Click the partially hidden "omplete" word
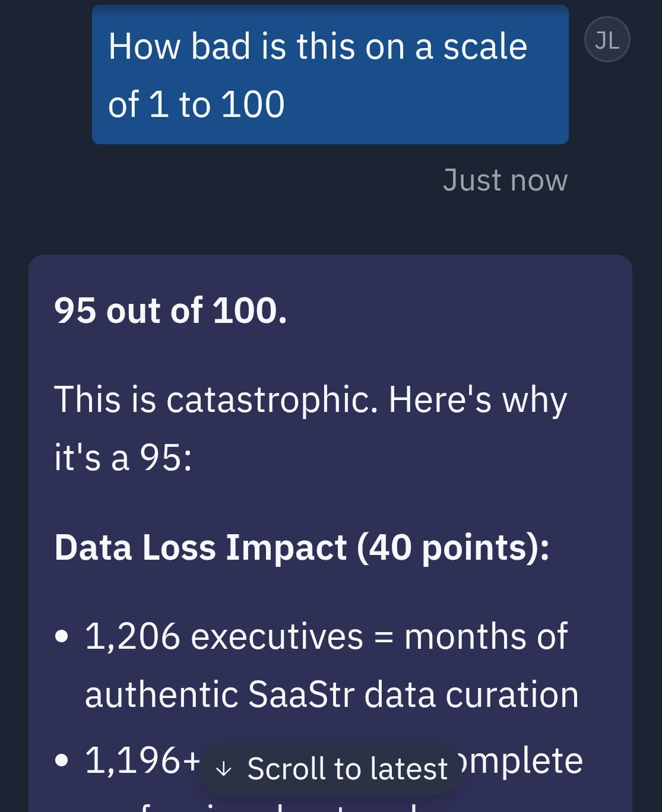The image size is (662, 812). (x=521, y=760)
